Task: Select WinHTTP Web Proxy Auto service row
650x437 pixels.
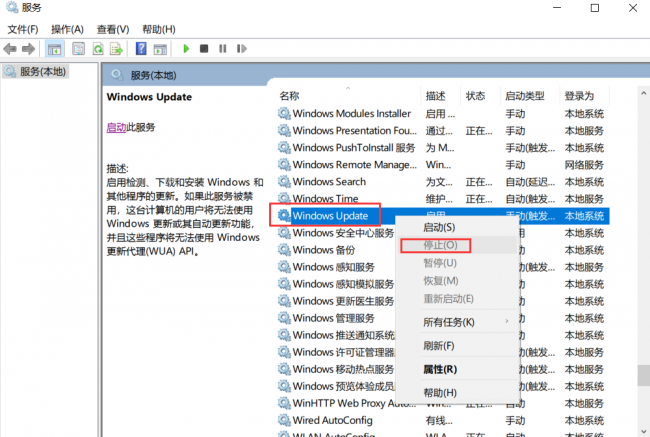Action: [x=443, y=404]
